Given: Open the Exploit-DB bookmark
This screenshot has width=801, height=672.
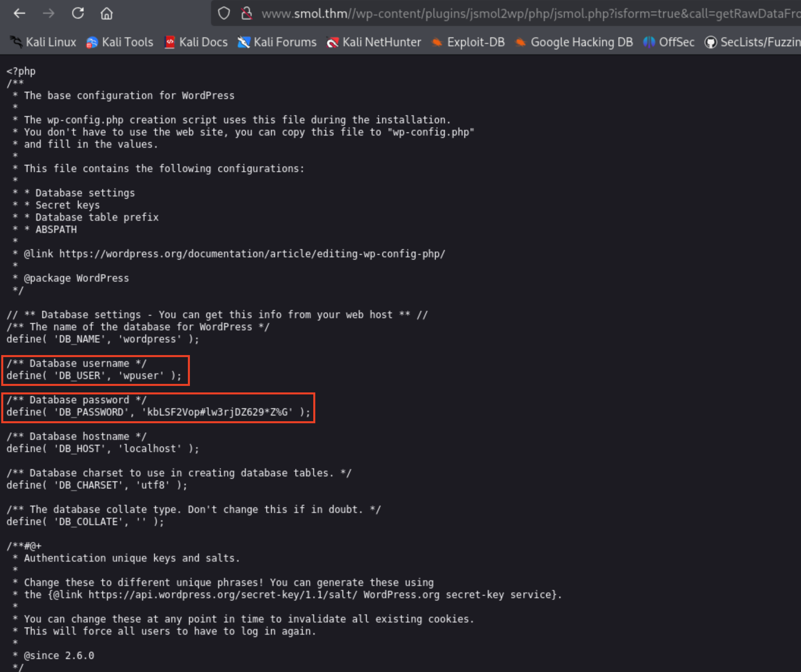Looking at the screenshot, I should point(469,42).
